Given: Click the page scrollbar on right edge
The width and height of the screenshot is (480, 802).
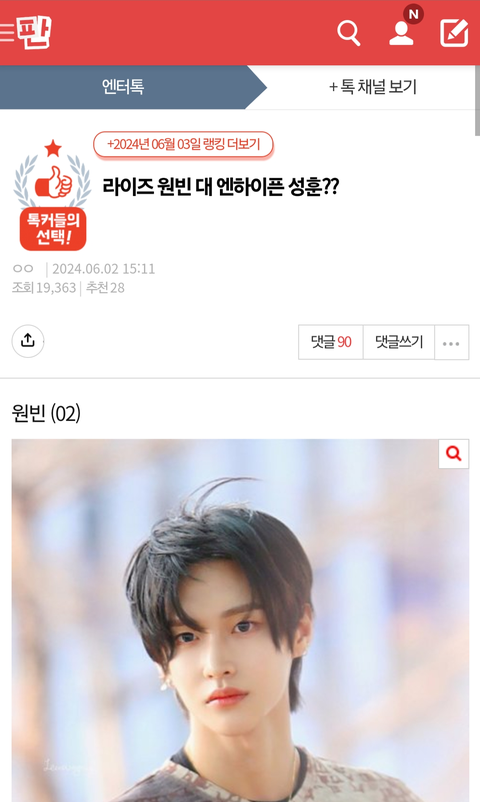Looking at the screenshot, I should (x=477, y=100).
